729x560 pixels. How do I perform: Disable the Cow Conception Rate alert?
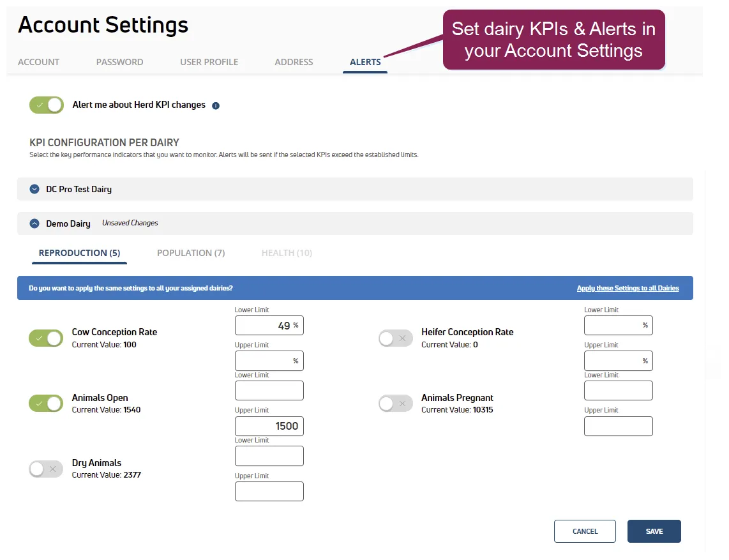tap(46, 338)
